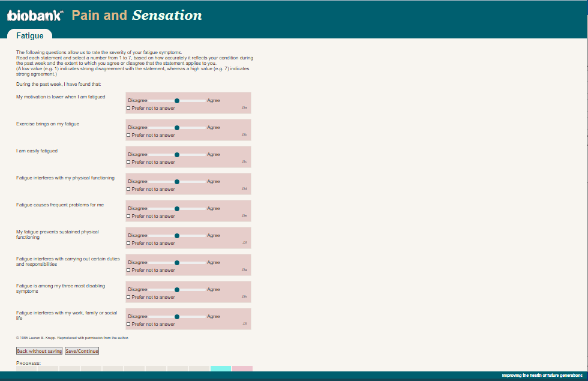Viewport: 588px width, 381px height.
Task: Click slider handle for 'Fatigue causes frequent problems'
Action: 177,209
